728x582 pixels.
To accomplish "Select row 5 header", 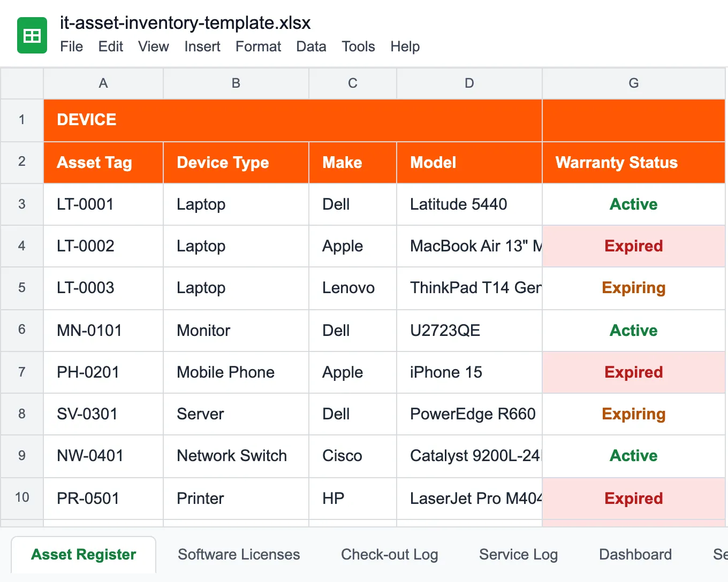I will coord(22,288).
